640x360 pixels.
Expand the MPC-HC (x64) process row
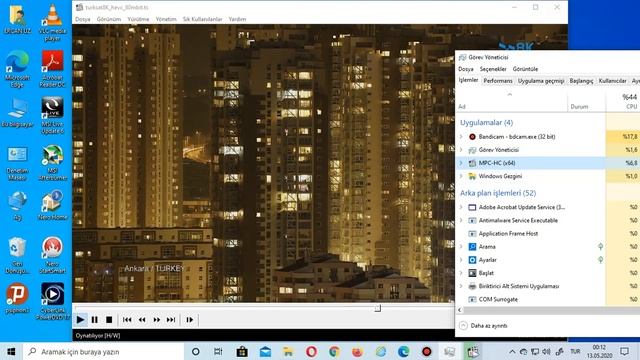(x=461, y=163)
